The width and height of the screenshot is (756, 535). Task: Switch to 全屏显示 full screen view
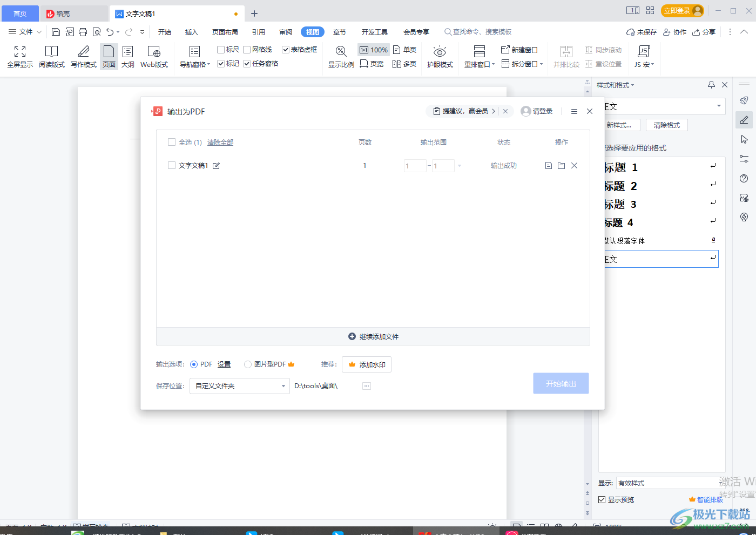(x=20, y=57)
